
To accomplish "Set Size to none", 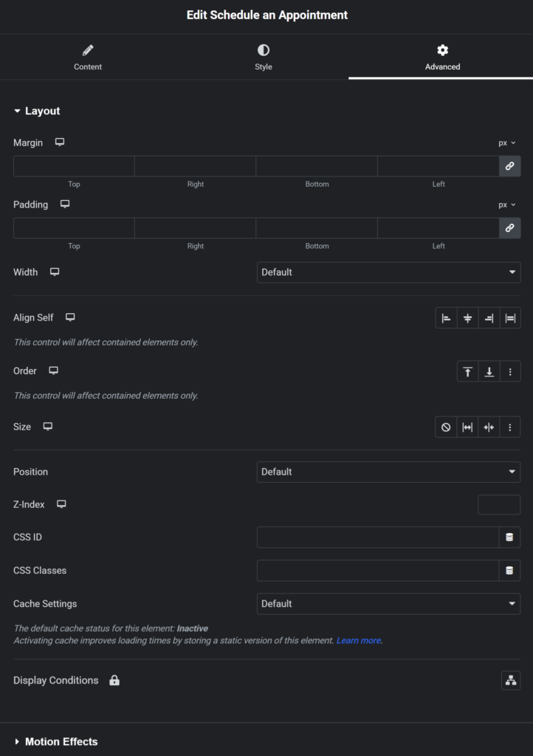I will point(446,427).
